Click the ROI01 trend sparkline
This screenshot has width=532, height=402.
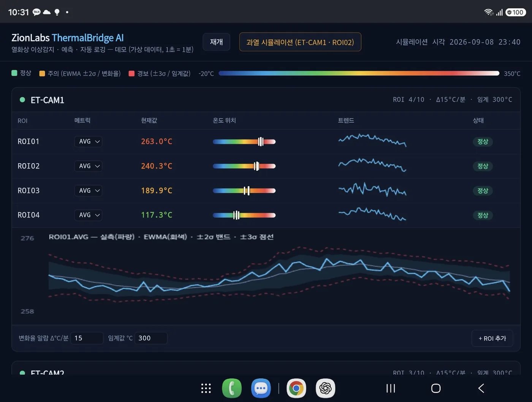tap(372, 140)
